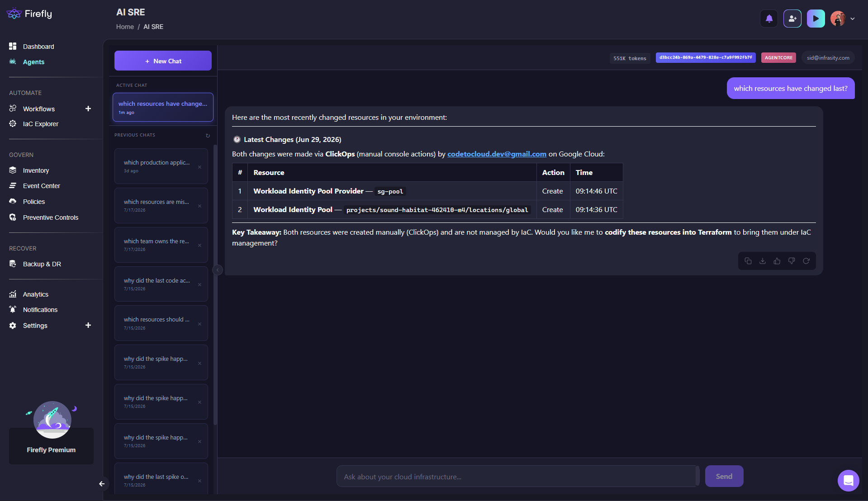Download the assistant response
The height and width of the screenshot is (501, 868).
pos(763,261)
